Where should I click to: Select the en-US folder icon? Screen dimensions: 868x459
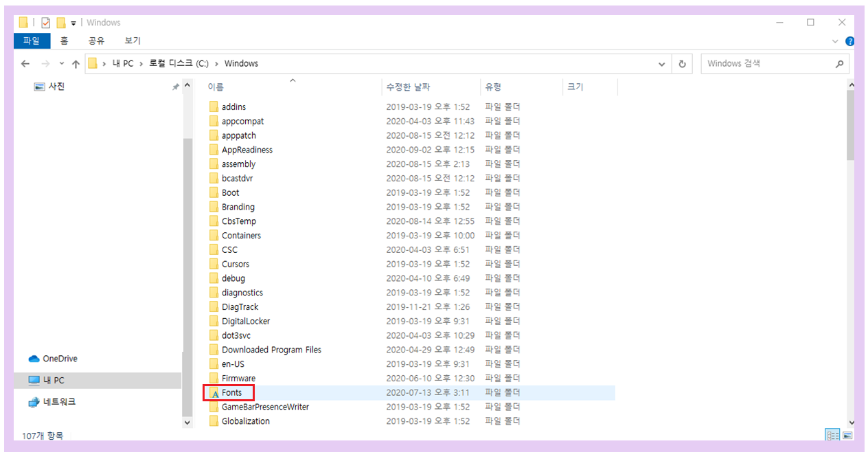(x=214, y=364)
